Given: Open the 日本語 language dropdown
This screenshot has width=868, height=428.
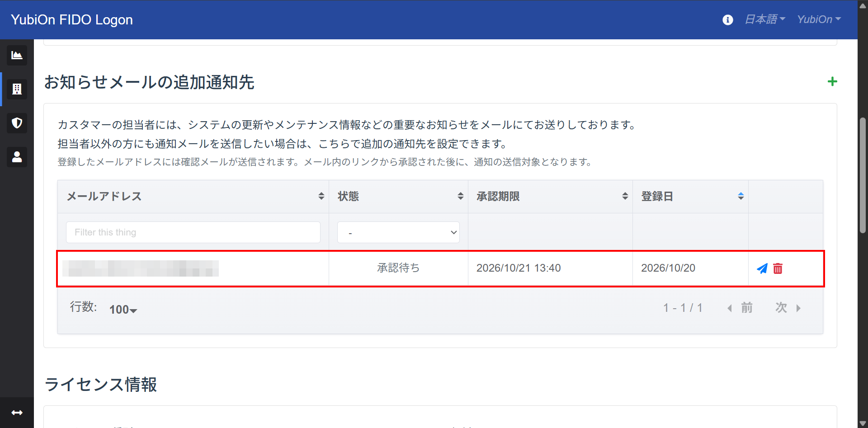Looking at the screenshot, I should (765, 19).
